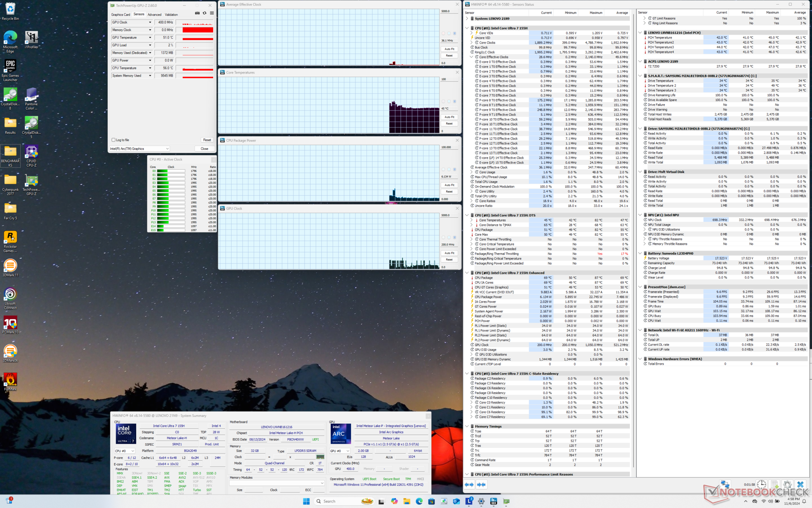Open HWiNFO sensor settings gear icon
The image size is (812, 508).
(787, 485)
